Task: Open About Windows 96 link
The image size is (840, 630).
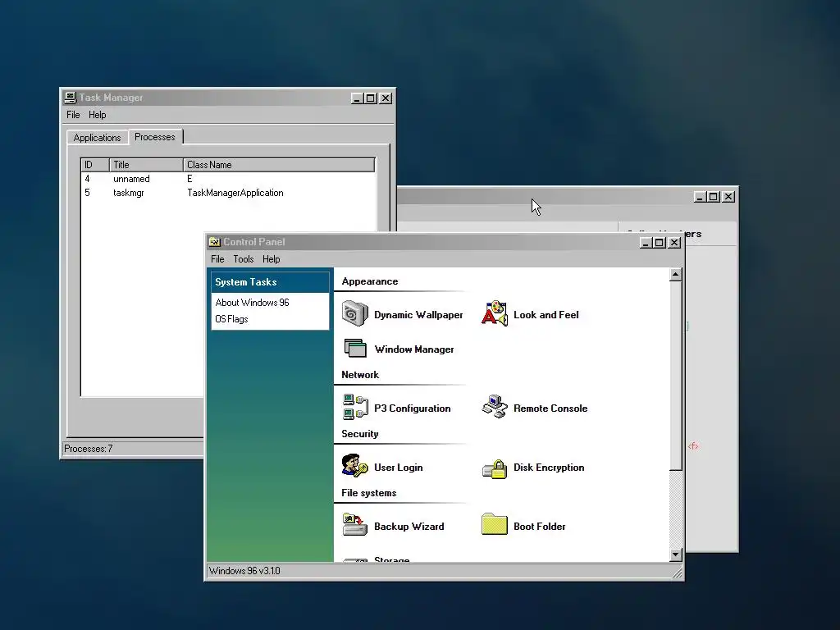Action: point(252,302)
